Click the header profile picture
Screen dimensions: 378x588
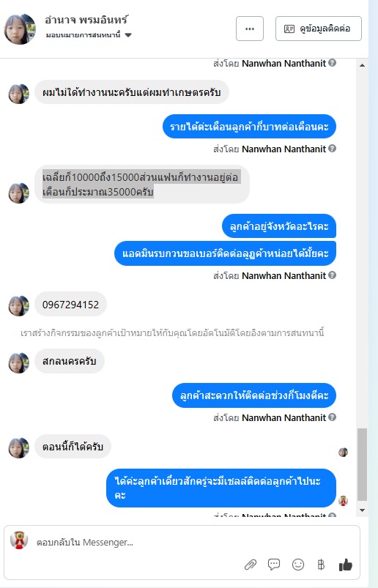coord(20,29)
